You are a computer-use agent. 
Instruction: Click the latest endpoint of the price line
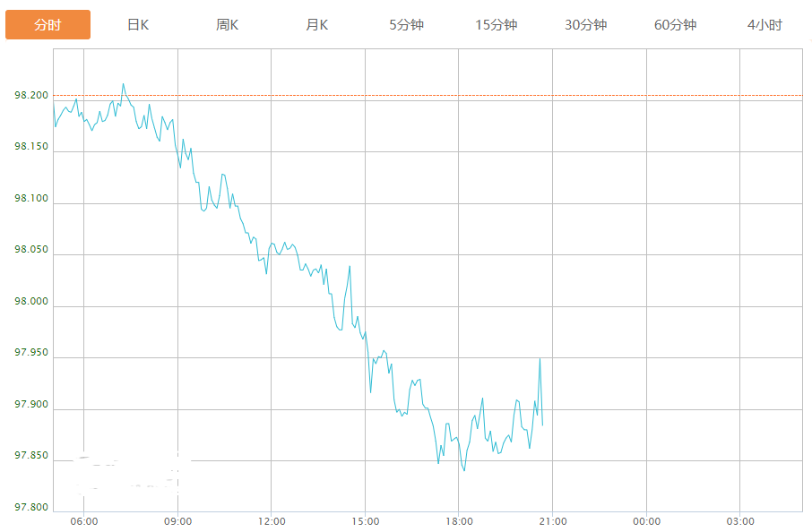[542, 425]
